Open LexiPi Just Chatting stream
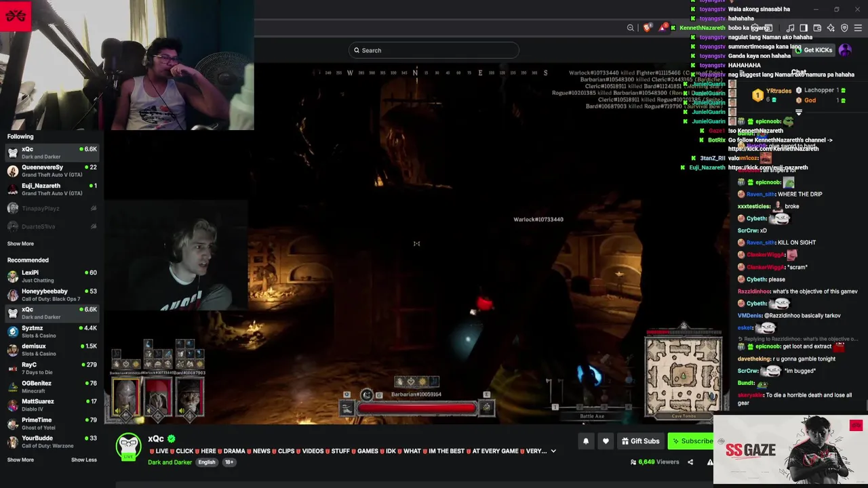The height and width of the screenshot is (488, 868). 52,277
